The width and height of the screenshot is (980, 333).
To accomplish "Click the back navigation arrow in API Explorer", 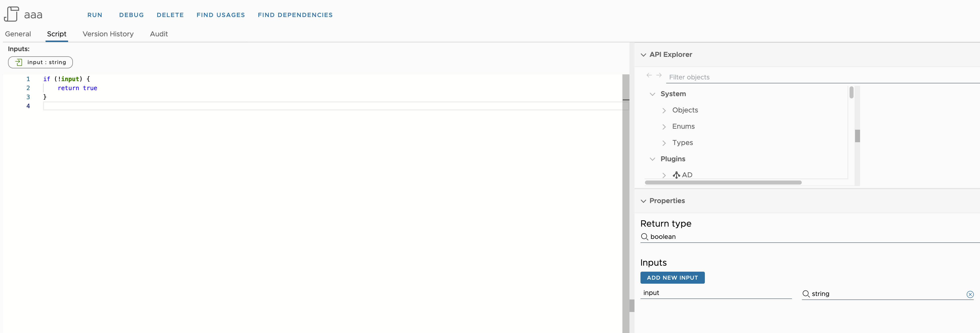I will pyautogui.click(x=649, y=75).
